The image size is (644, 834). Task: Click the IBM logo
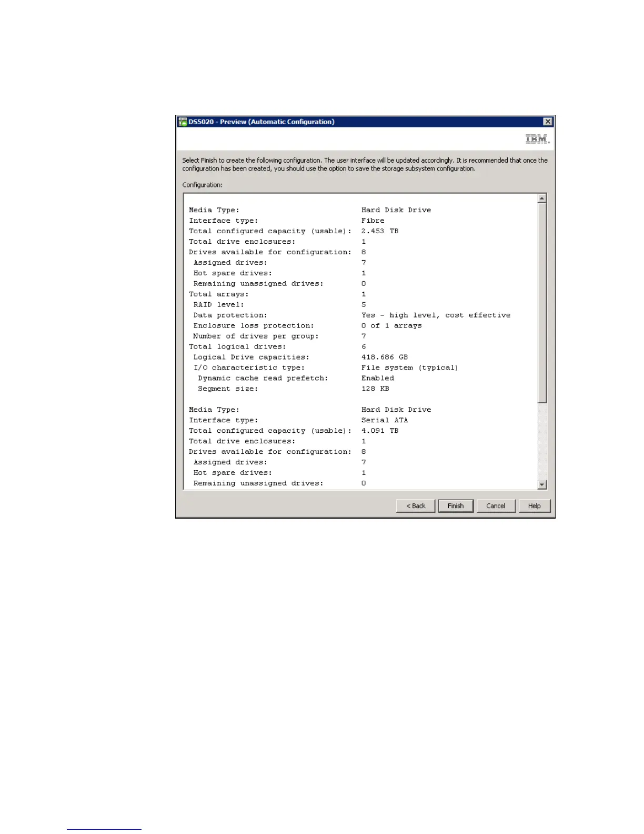[x=537, y=139]
